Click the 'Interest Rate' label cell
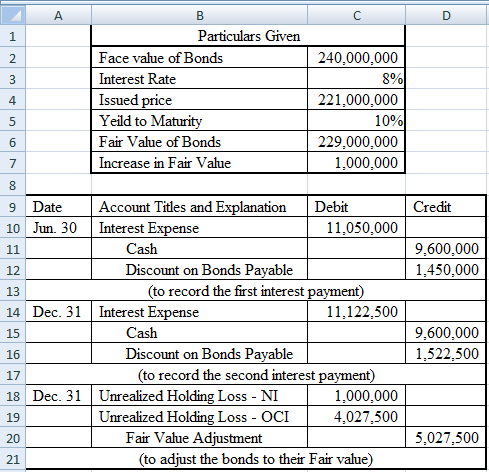 coord(199,79)
